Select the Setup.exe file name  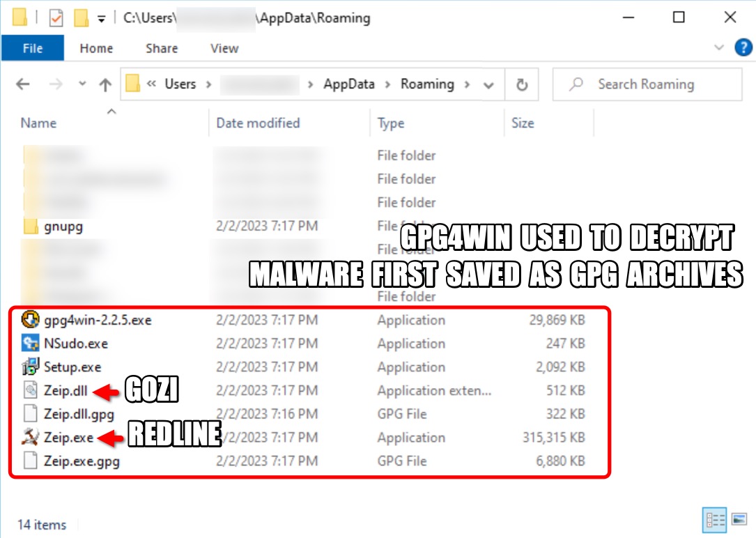pos(72,367)
